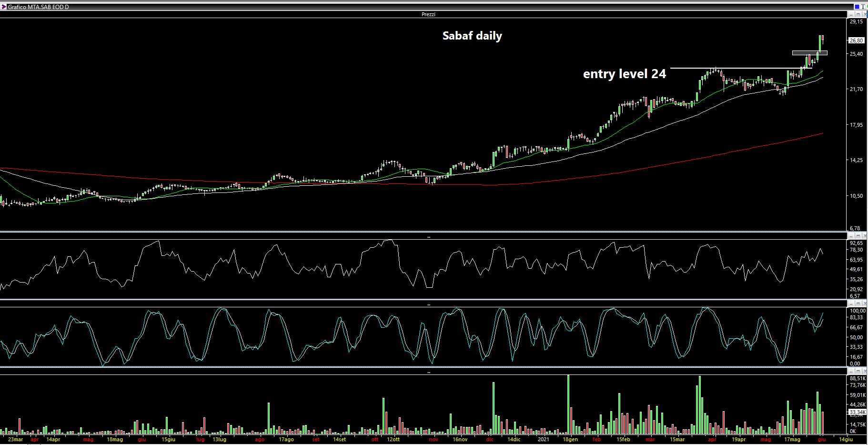Close the stochastic oscillator panel

[x=864, y=303]
